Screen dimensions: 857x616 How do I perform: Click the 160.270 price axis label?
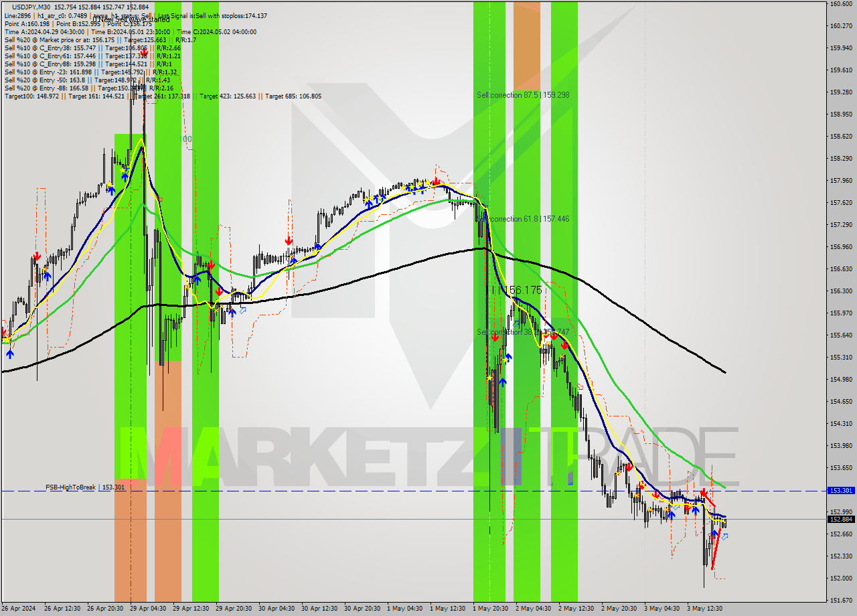coord(841,25)
